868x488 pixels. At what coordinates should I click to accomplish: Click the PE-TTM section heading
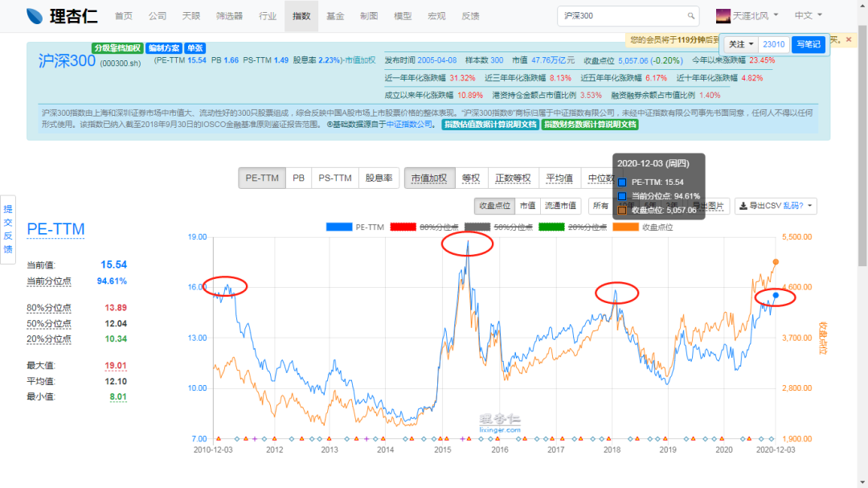tap(55, 229)
